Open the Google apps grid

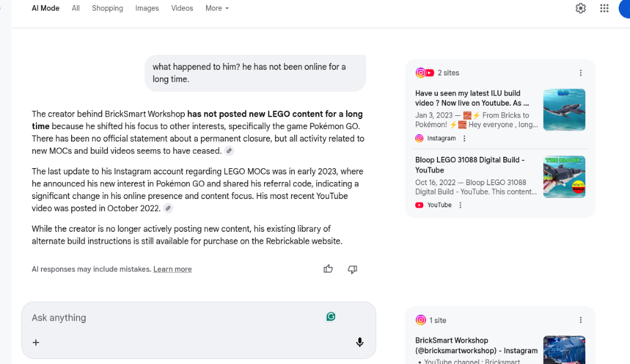604,8
